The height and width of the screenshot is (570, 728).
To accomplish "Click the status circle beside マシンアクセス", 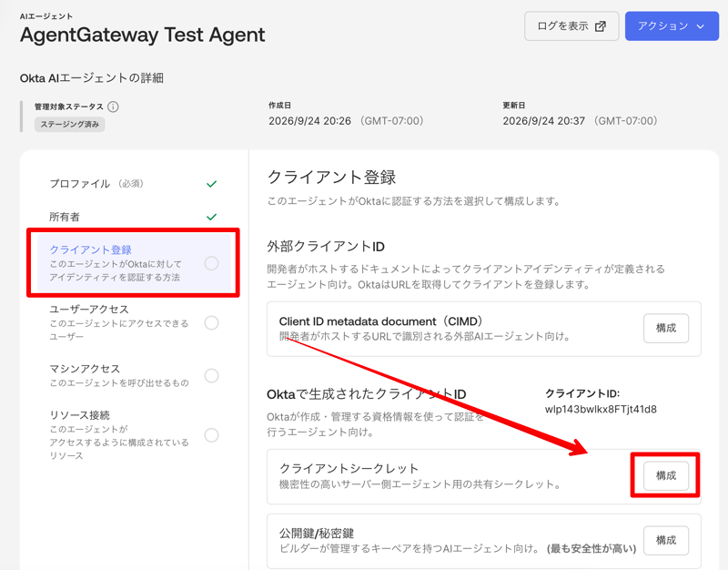I will tap(212, 375).
